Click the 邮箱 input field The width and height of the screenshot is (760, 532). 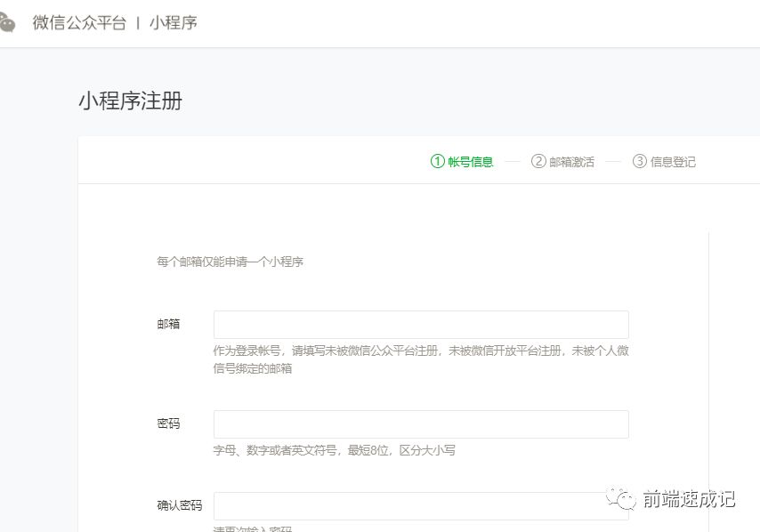coord(421,325)
